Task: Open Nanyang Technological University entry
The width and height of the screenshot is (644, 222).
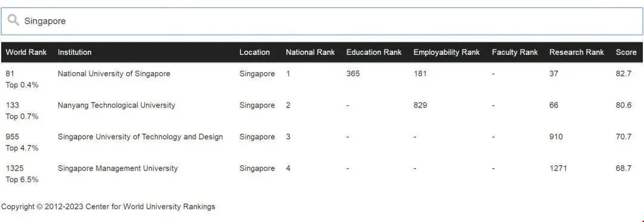Action: 116,105
